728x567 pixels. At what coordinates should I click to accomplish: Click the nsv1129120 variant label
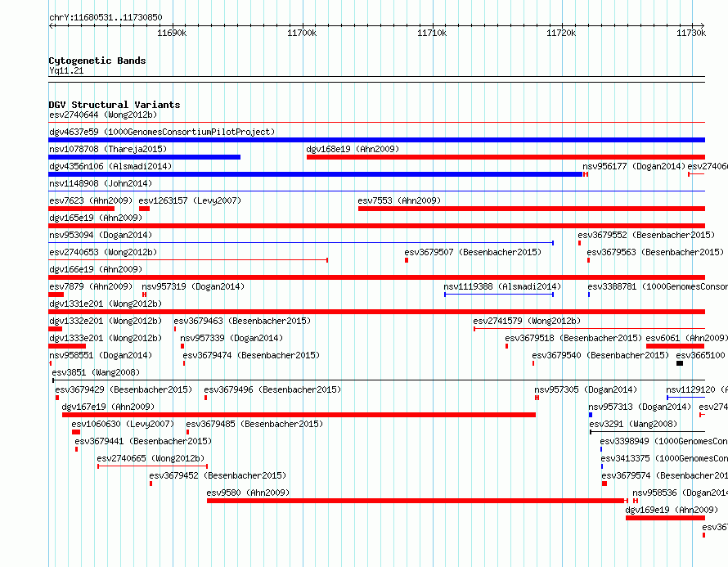tap(697, 389)
